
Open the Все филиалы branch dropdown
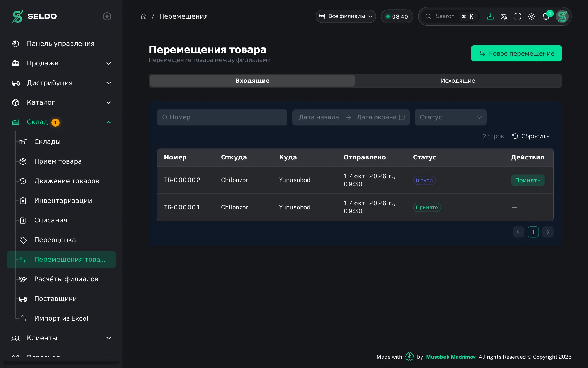[346, 16]
